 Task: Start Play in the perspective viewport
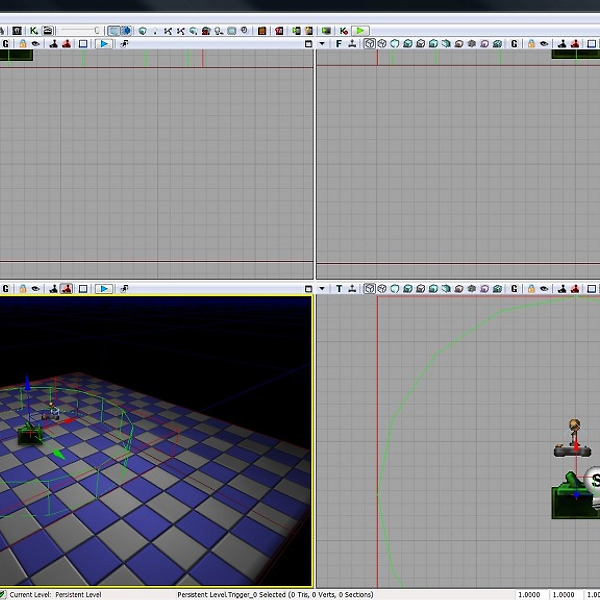(104, 289)
